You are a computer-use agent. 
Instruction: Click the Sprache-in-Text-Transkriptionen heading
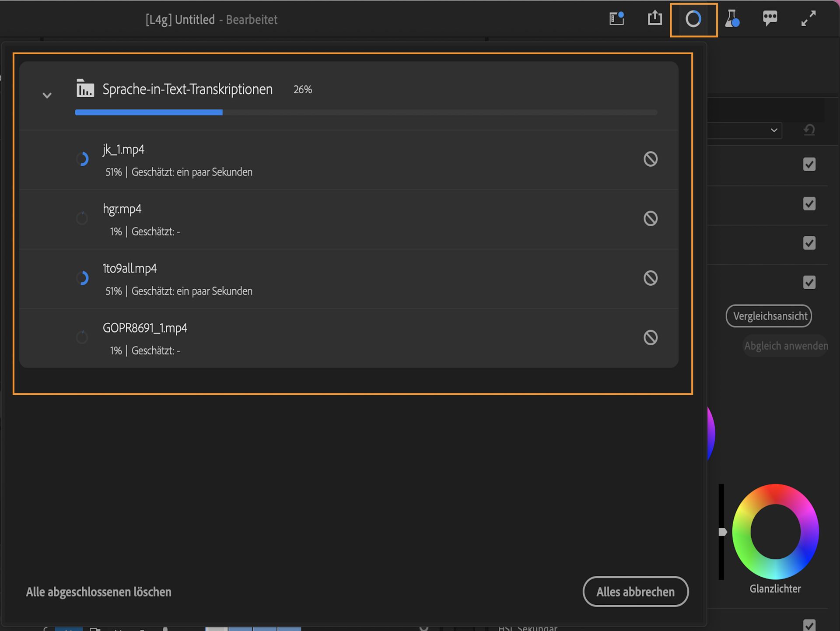tap(188, 89)
